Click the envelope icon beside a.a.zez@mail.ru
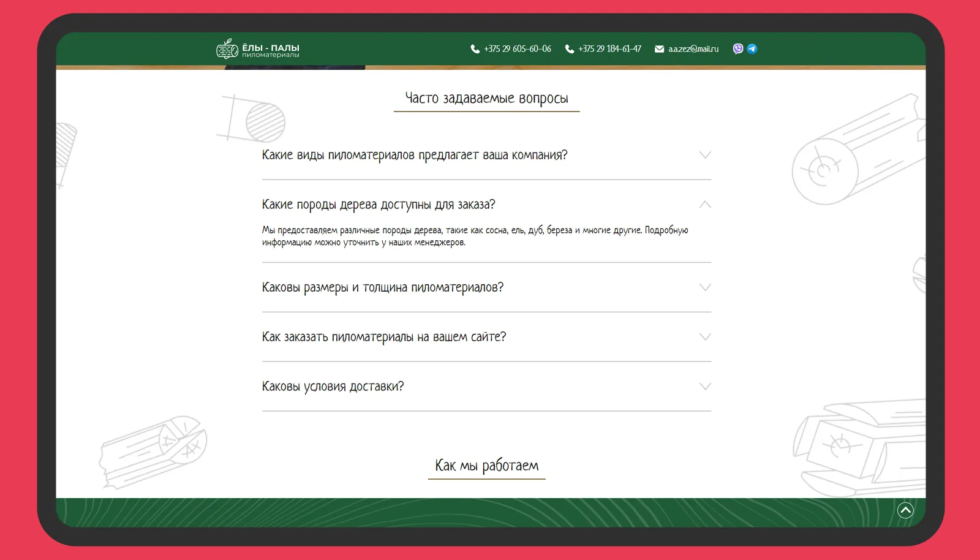980x560 pixels. tap(659, 49)
